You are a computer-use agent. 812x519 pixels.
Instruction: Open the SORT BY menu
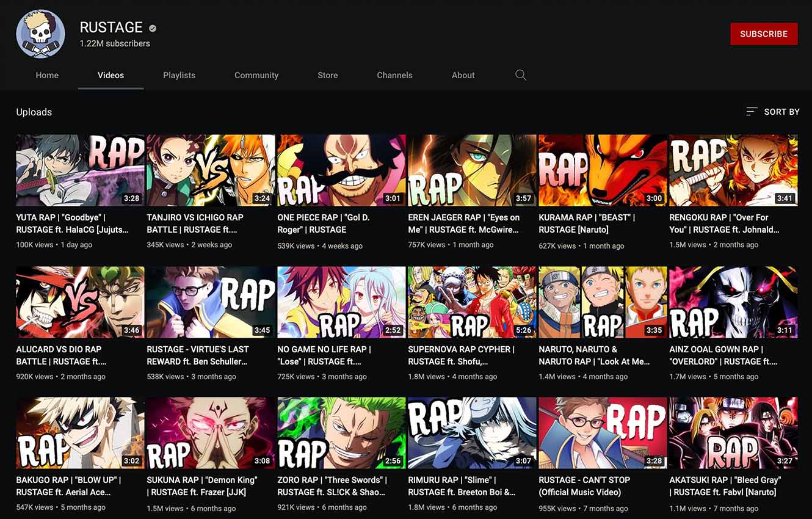pyautogui.click(x=773, y=112)
